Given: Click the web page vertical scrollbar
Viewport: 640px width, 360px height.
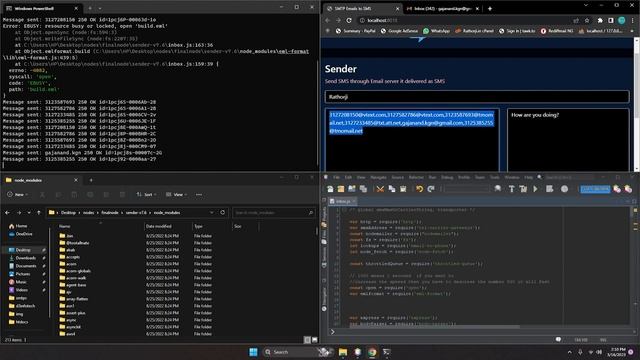Looking at the screenshot, I should pyautogui.click(x=636, y=104).
